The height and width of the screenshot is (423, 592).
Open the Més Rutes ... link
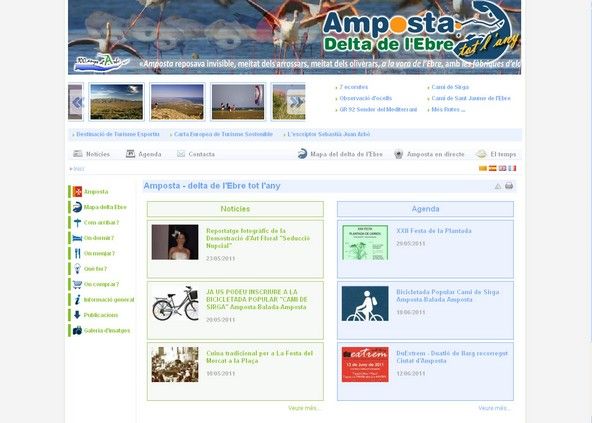448,110
